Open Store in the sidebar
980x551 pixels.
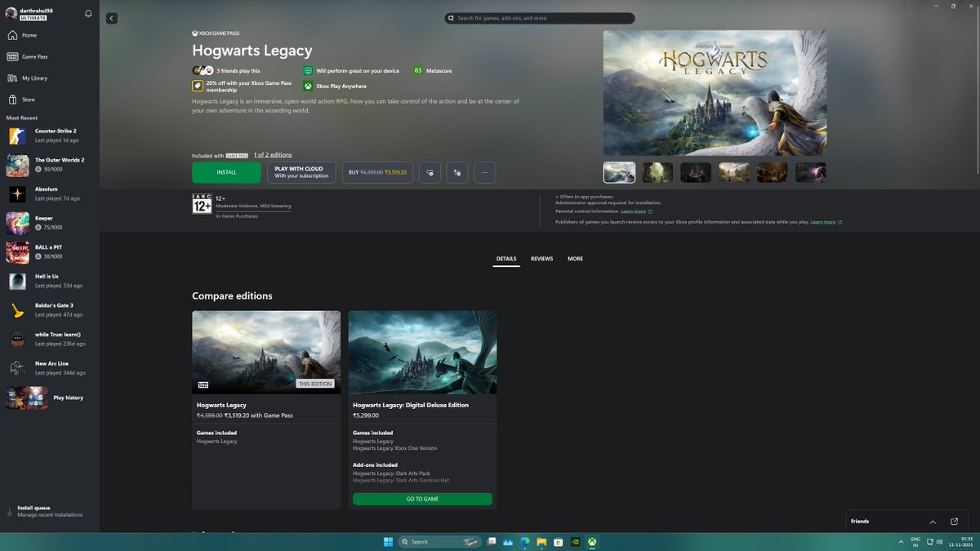(50, 100)
